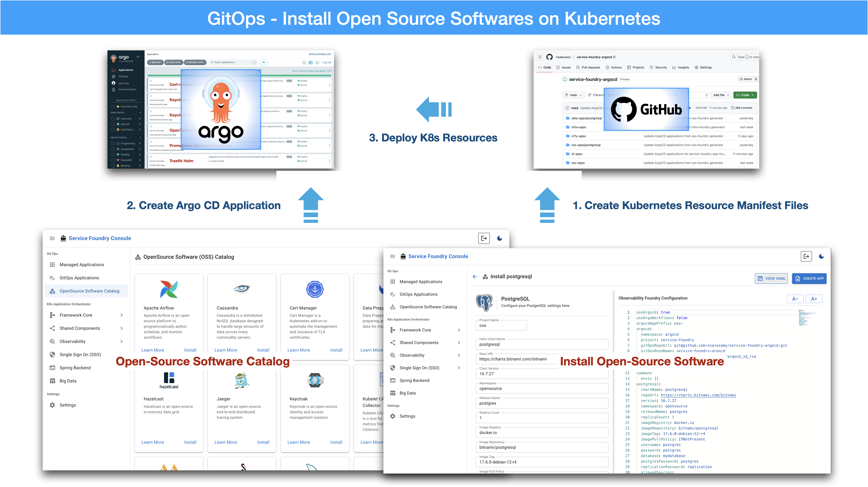Toggle dark mode moon in Install postgresql window

click(x=821, y=257)
